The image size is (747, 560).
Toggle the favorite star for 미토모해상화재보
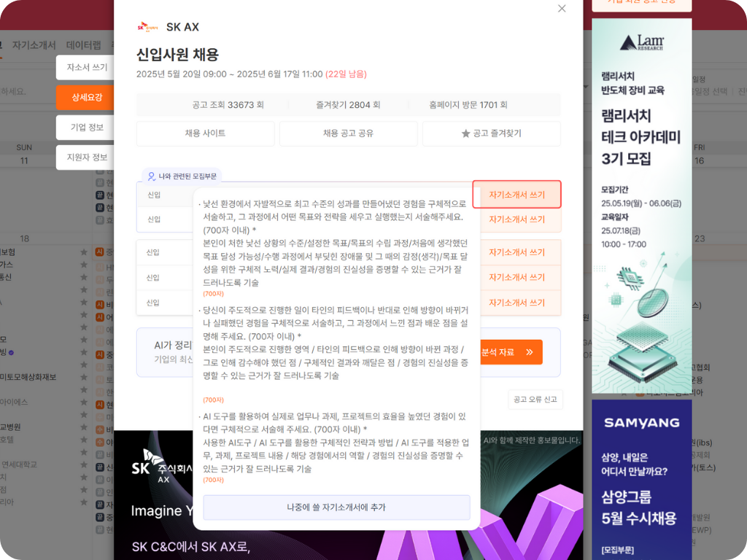[x=83, y=377]
